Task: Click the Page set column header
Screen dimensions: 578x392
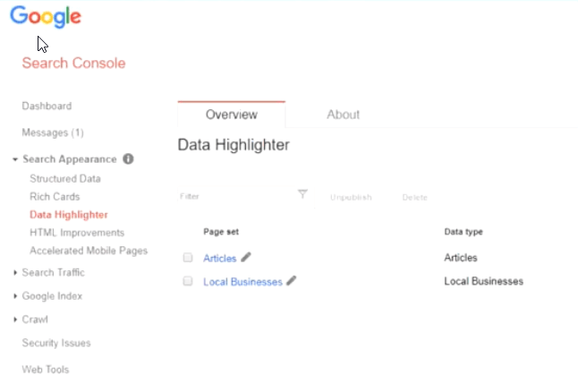Action: click(x=221, y=232)
